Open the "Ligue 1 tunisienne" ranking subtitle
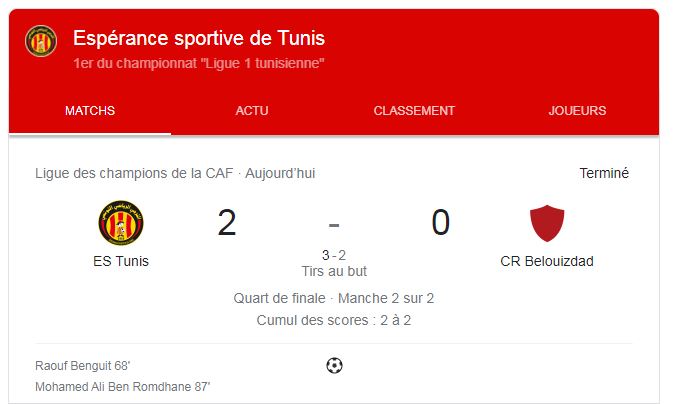This screenshot has width=674, height=404. [199, 63]
